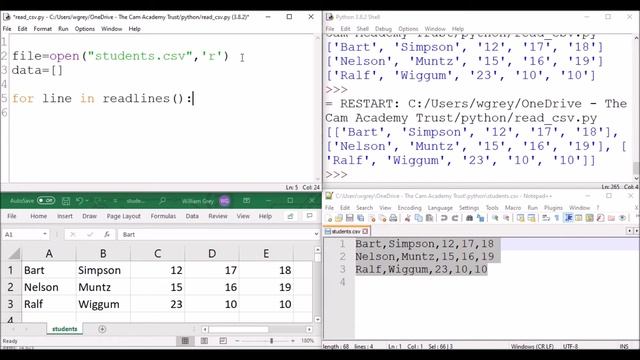Screen dimensions: 640x360
Task: Select students.csv tab in Notepad++
Action: click(347, 231)
